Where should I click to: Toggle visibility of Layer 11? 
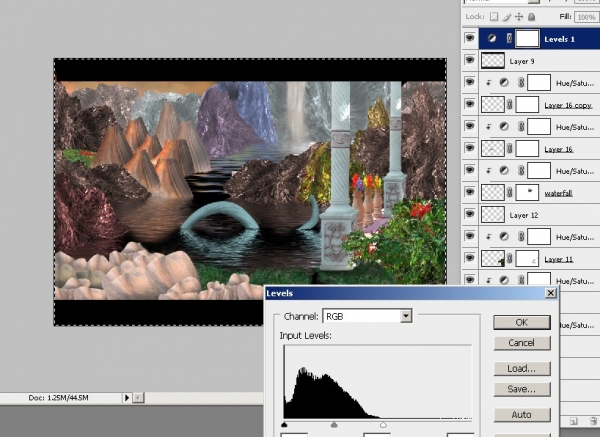470,258
